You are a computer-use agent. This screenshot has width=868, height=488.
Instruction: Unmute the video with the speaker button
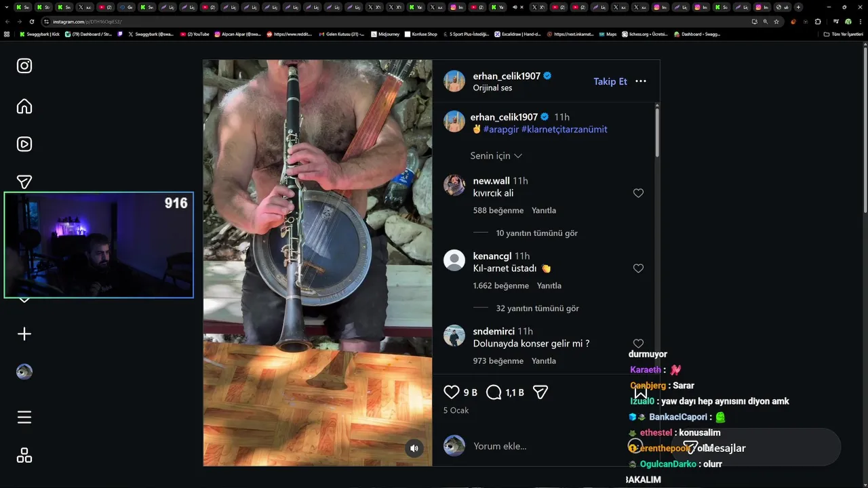tap(414, 448)
